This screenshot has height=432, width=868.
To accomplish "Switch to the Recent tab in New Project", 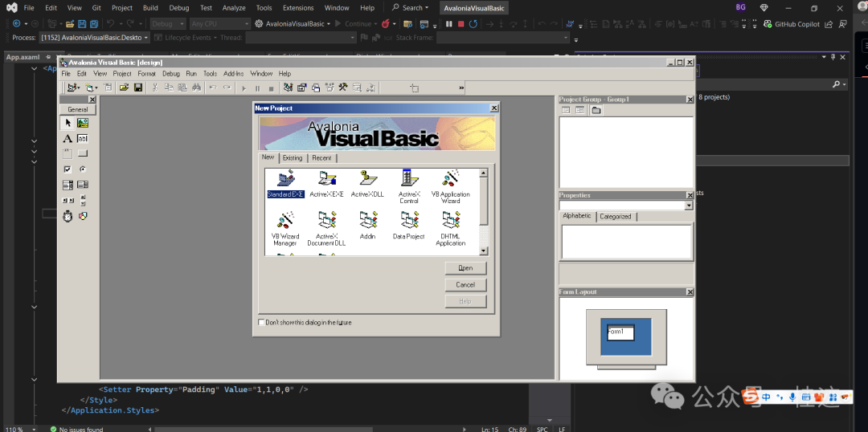I will (x=321, y=158).
